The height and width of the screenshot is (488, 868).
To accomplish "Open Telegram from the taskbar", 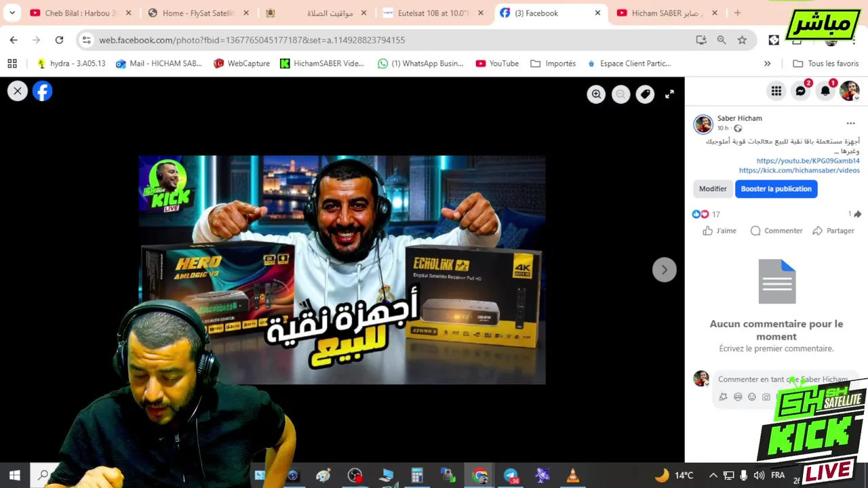I will click(x=511, y=476).
